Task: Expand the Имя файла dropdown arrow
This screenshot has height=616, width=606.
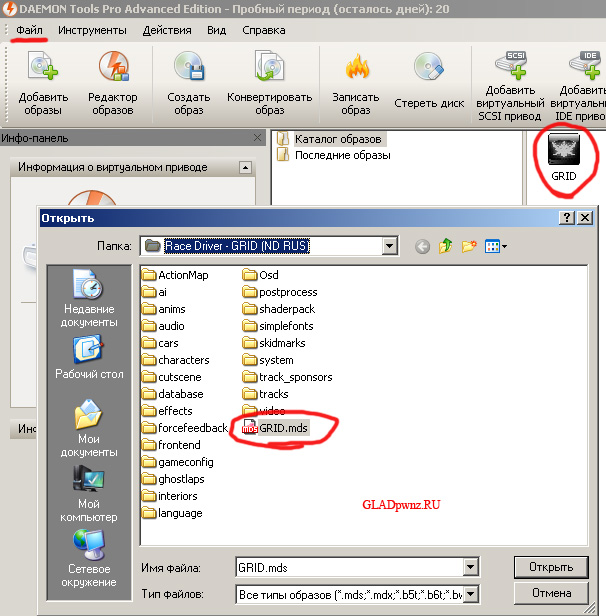Action: (x=470, y=567)
